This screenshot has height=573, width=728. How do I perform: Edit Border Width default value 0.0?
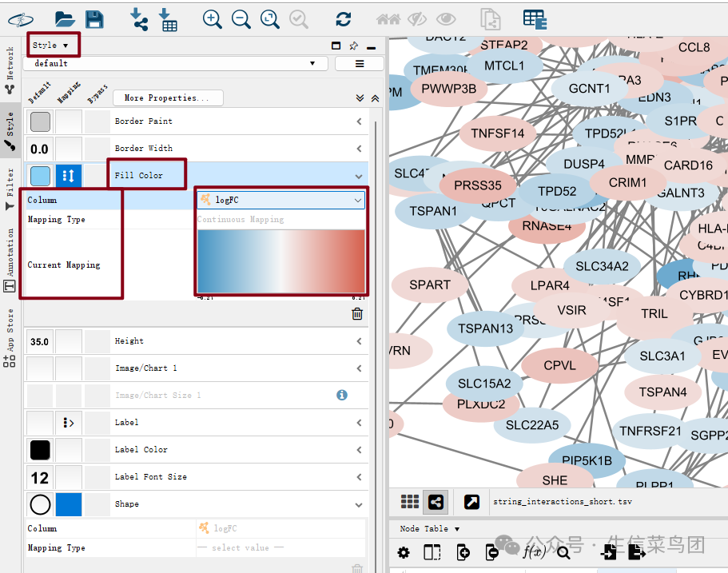click(39, 149)
